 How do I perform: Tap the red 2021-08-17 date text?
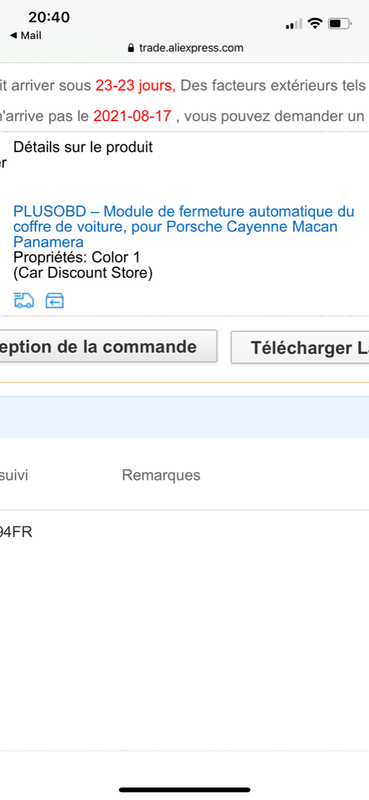coord(132,116)
